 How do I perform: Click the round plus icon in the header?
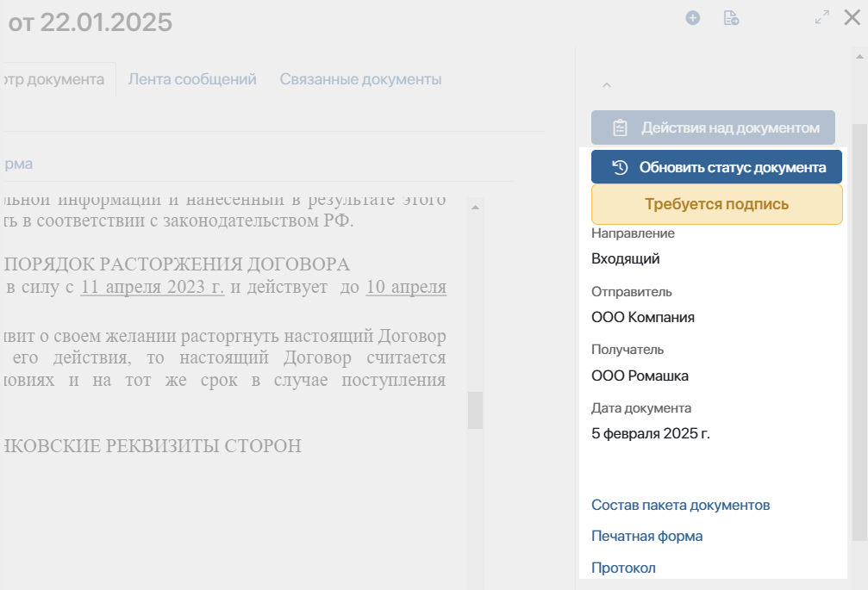coord(692,17)
